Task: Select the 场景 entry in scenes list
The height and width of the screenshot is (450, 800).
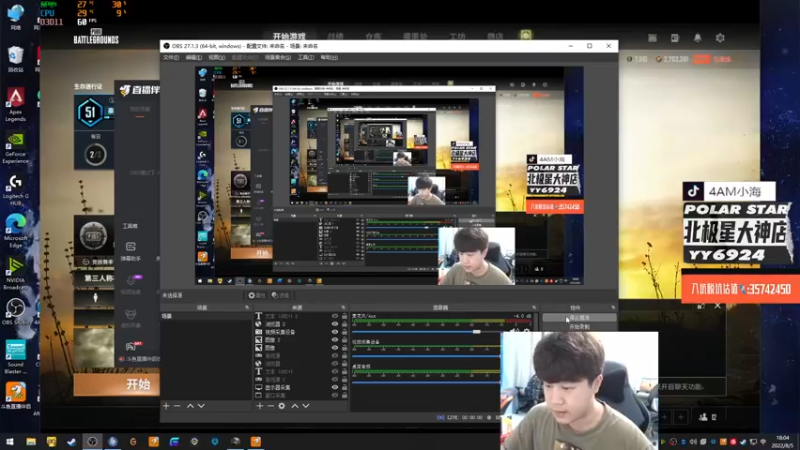Action: click(x=206, y=316)
